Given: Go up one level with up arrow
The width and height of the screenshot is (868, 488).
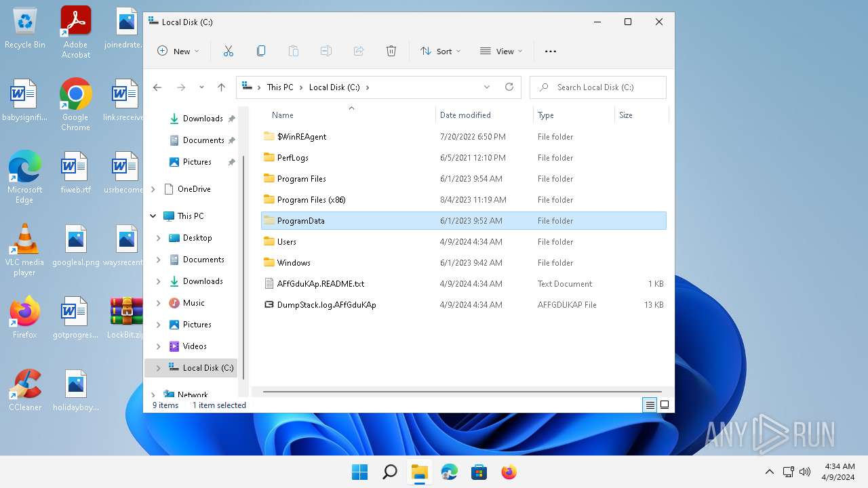Looking at the screenshot, I should (221, 87).
